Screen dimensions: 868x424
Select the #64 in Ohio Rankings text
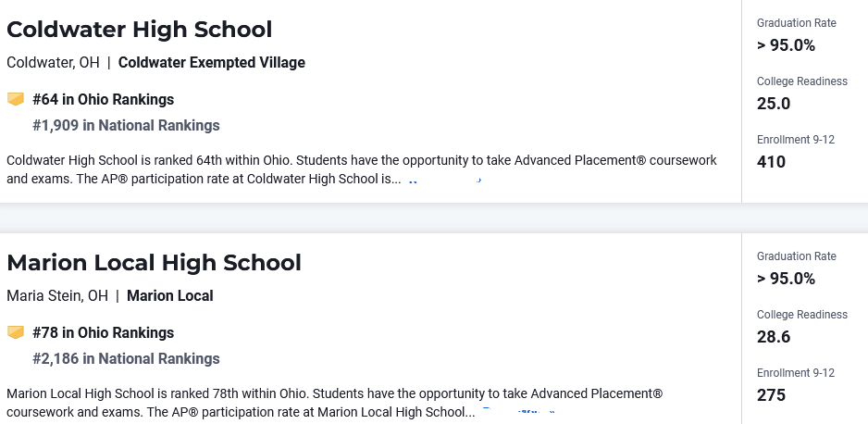click(103, 100)
